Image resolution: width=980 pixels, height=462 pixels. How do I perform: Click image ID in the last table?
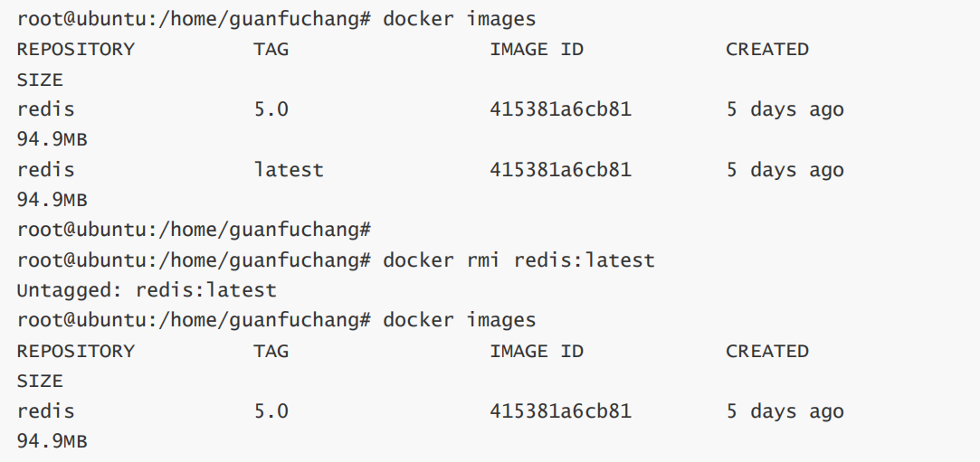pyautogui.click(x=560, y=411)
